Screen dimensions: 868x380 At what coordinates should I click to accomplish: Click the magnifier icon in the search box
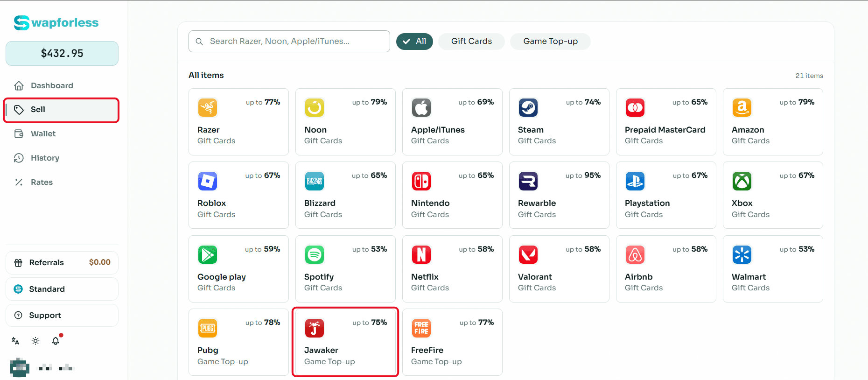[x=199, y=42]
